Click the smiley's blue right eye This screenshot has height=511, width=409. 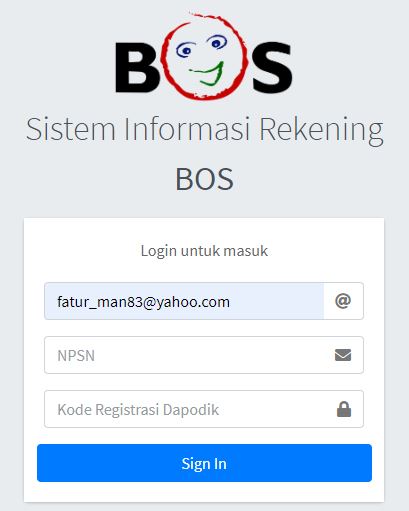click(x=216, y=42)
